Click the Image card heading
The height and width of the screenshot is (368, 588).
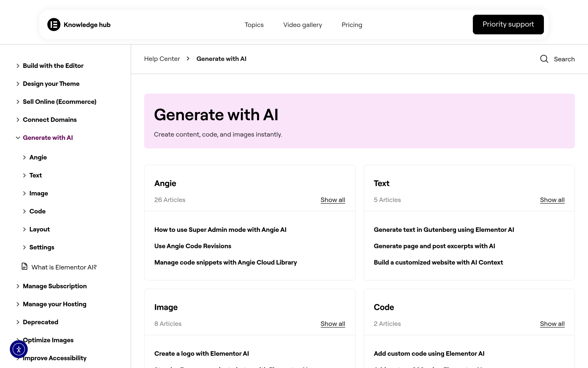[x=166, y=308]
